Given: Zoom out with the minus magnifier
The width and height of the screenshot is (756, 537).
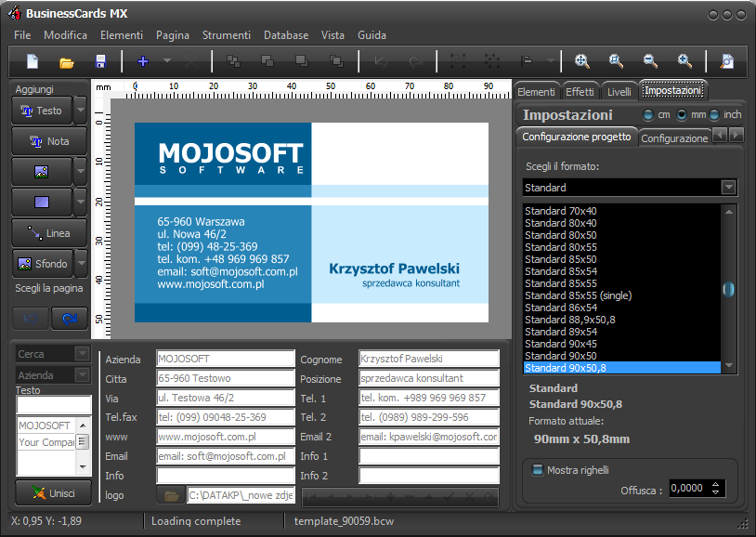Looking at the screenshot, I should (650, 61).
